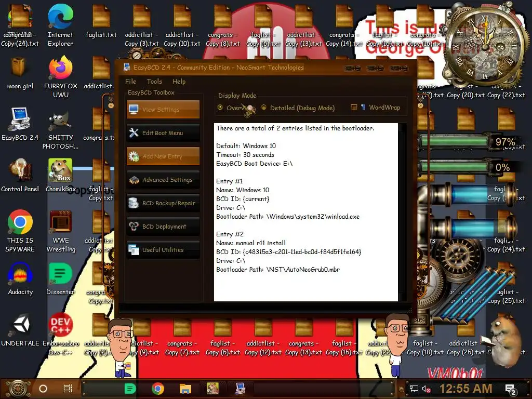Click the Add New Entry button
Screen dimensions: 532x399
pyautogui.click(x=163, y=156)
